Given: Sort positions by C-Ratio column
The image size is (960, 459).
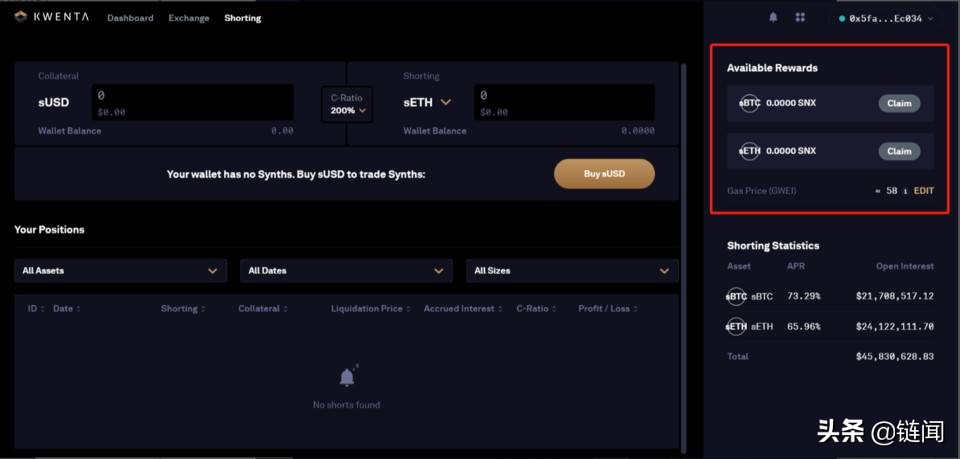Looking at the screenshot, I should coord(536,308).
